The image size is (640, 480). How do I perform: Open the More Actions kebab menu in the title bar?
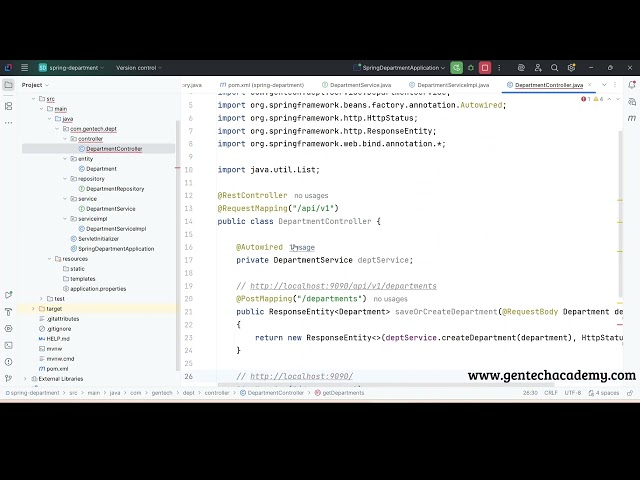tap(499, 68)
